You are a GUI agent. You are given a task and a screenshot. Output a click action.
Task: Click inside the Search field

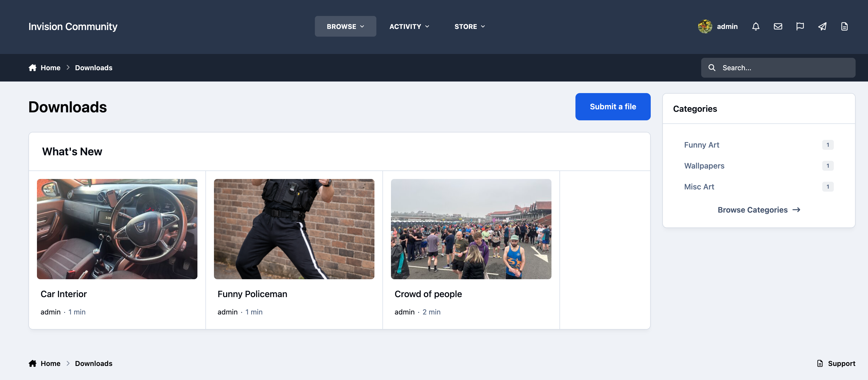click(x=778, y=68)
